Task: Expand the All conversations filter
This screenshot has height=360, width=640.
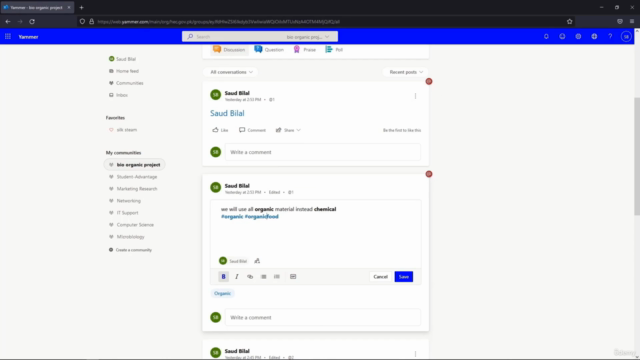Action: 231,72
